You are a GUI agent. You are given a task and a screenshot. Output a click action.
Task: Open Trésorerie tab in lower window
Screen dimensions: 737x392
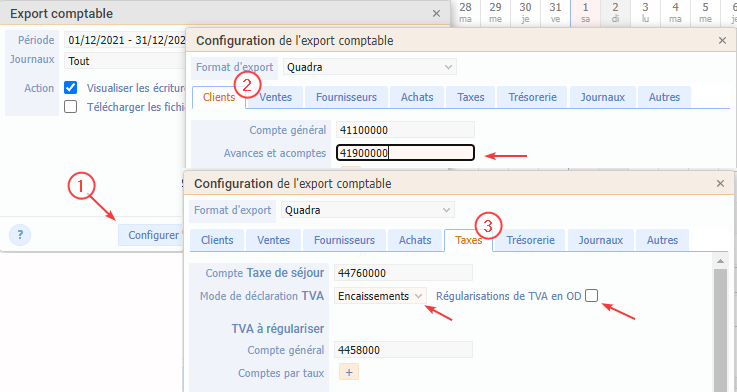(x=531, y=240)
